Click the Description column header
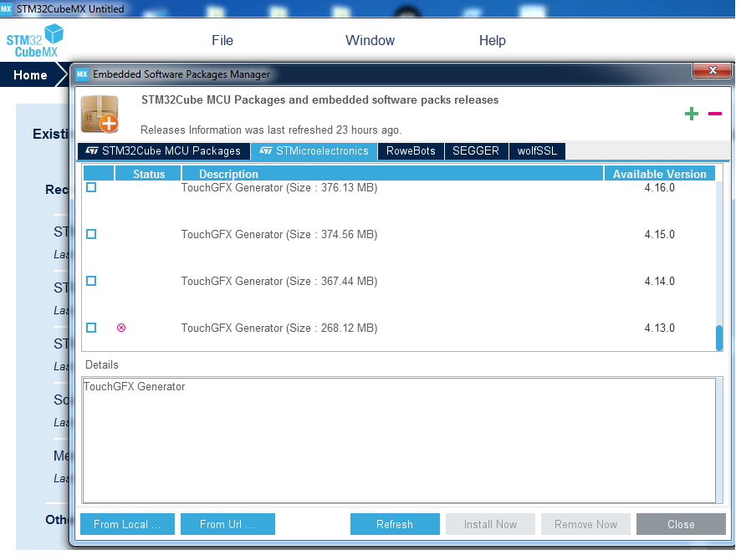Viewport: 741px width, 560px height. pos(393,174)
